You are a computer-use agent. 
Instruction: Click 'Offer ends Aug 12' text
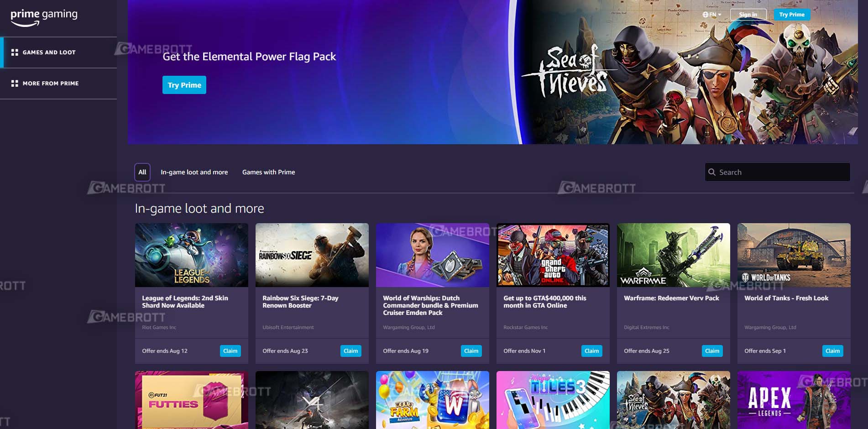[x=165, y=351]
